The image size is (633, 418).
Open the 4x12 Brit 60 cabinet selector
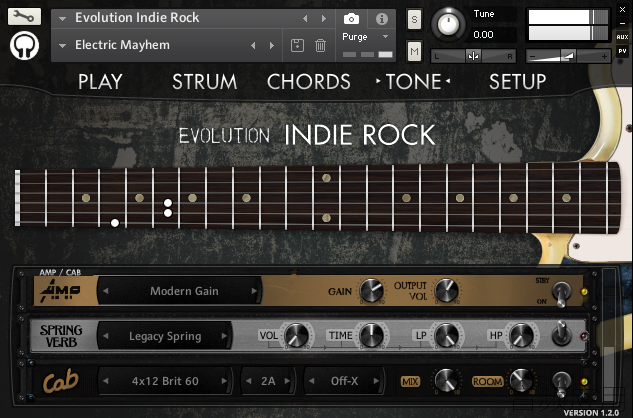[165, 381]
